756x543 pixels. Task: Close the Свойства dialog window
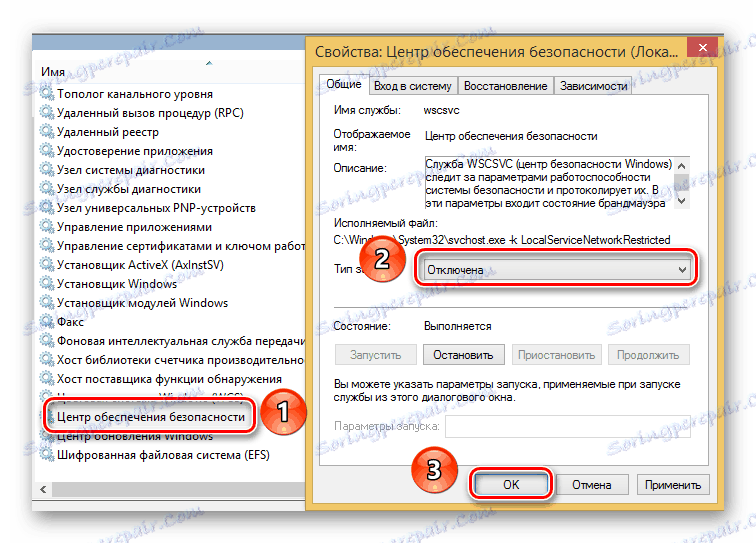point(702,48)
